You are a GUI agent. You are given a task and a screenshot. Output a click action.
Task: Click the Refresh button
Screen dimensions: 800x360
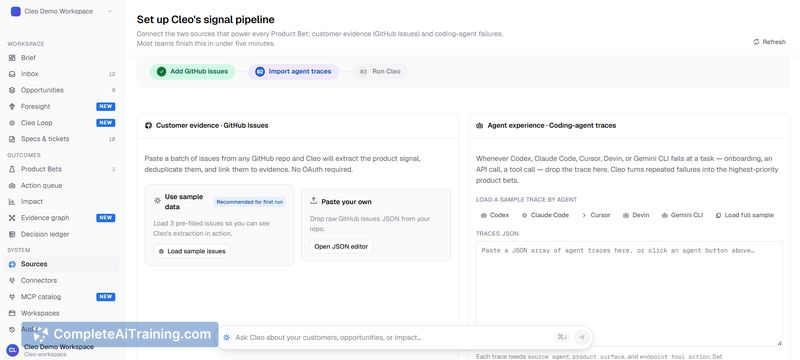click(x=769, y=42)
